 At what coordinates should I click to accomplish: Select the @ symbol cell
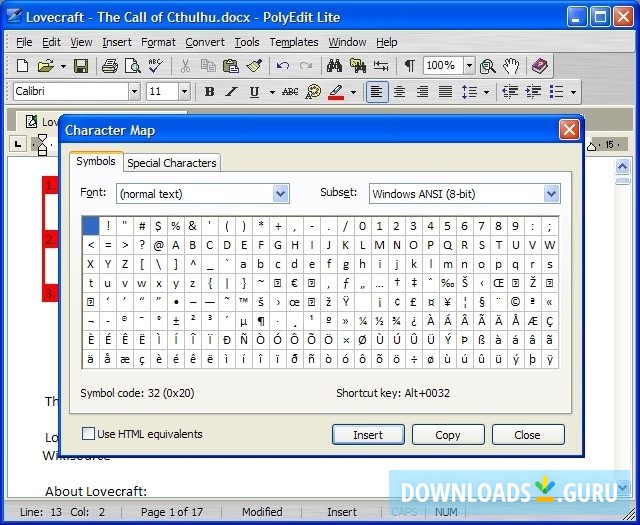[158, 245]
